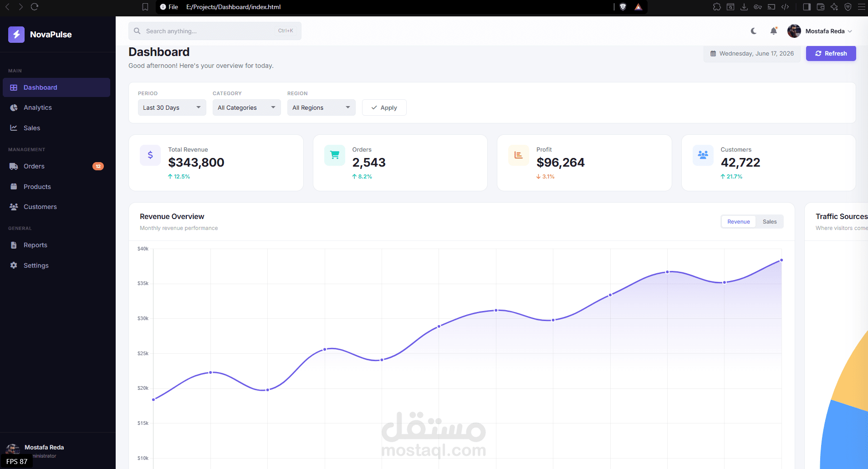The image size is (868, 469).
Task: Click Mostafa Reda profile at sidebar bottom
Action: 57,451
